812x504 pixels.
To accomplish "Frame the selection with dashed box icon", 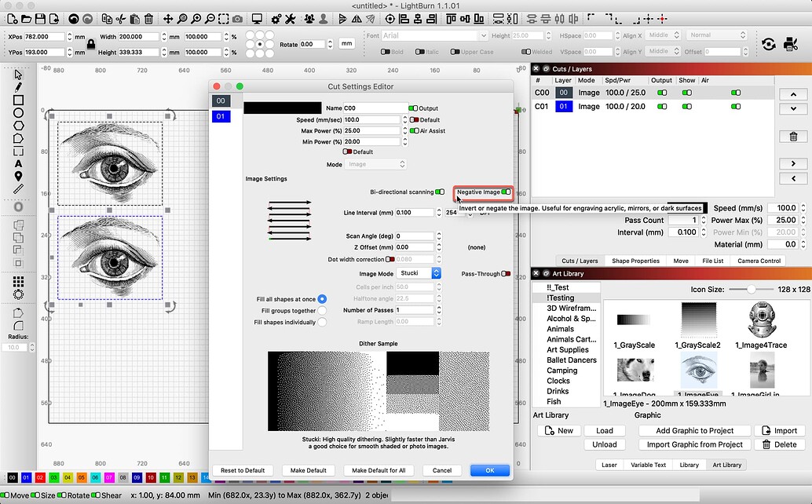I will tap(223, 19).
